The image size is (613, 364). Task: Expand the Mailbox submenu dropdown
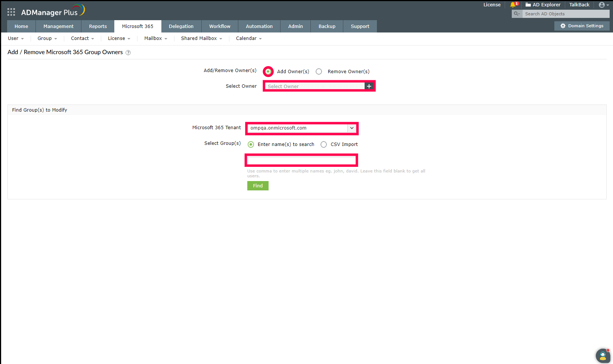[156, 38]
